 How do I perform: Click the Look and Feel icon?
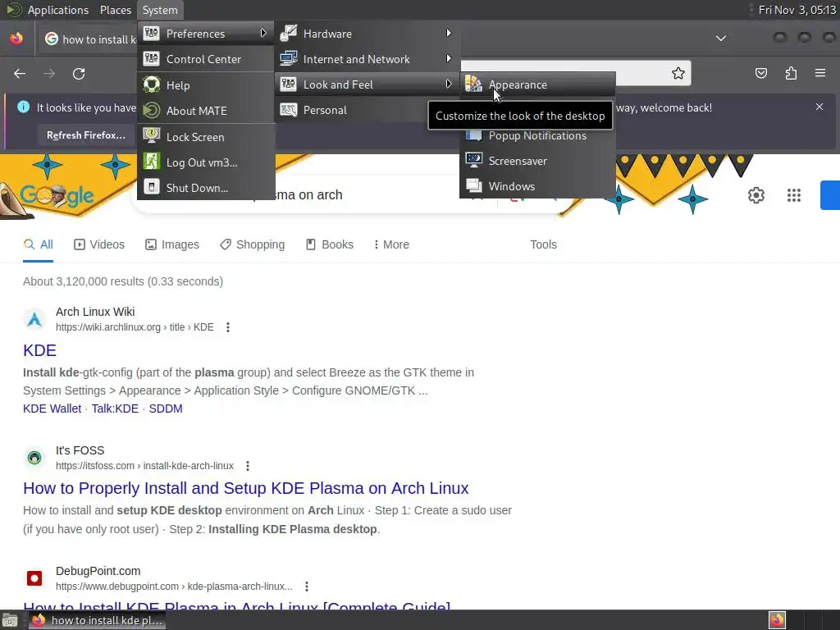click(x=289, y=84)
